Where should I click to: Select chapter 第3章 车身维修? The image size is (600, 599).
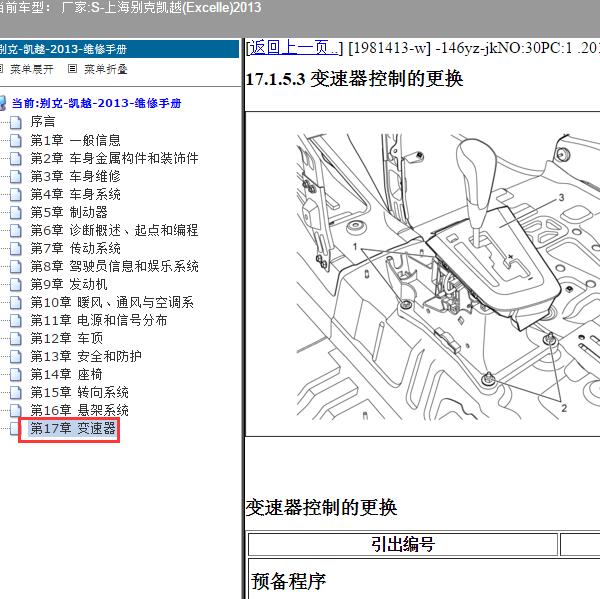pyautogui.click(x=75, y=176)
